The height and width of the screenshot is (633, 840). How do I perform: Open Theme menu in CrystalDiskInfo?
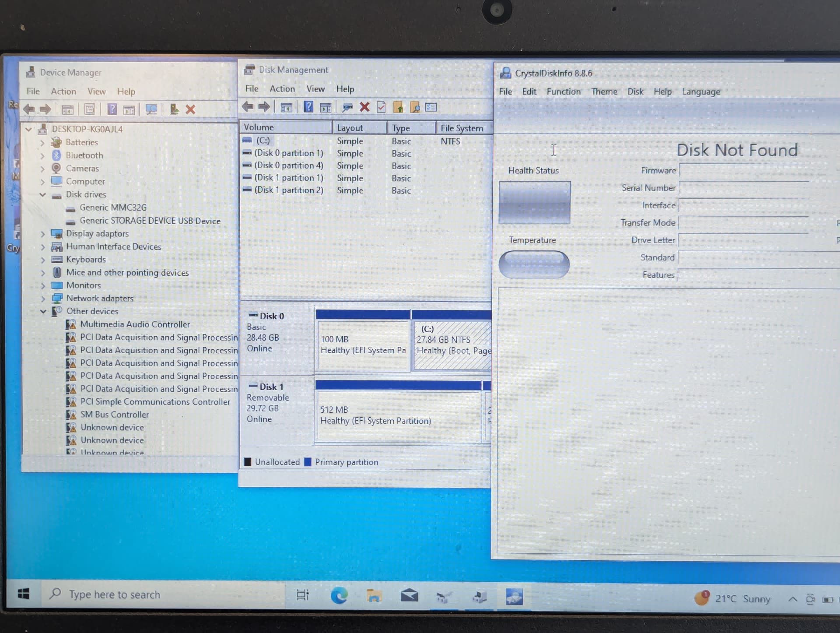click(604, 91)
